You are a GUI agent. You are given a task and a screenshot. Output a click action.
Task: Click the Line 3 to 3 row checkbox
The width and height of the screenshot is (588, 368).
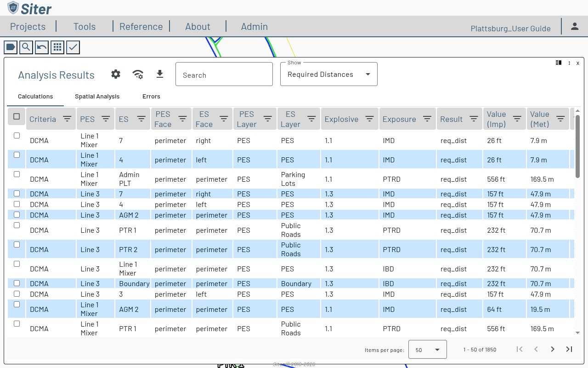click(x=17, y=293)
